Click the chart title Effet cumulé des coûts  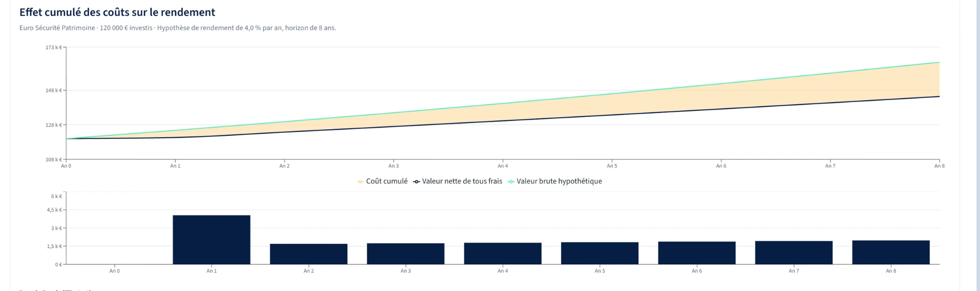[x=117, y=12]
